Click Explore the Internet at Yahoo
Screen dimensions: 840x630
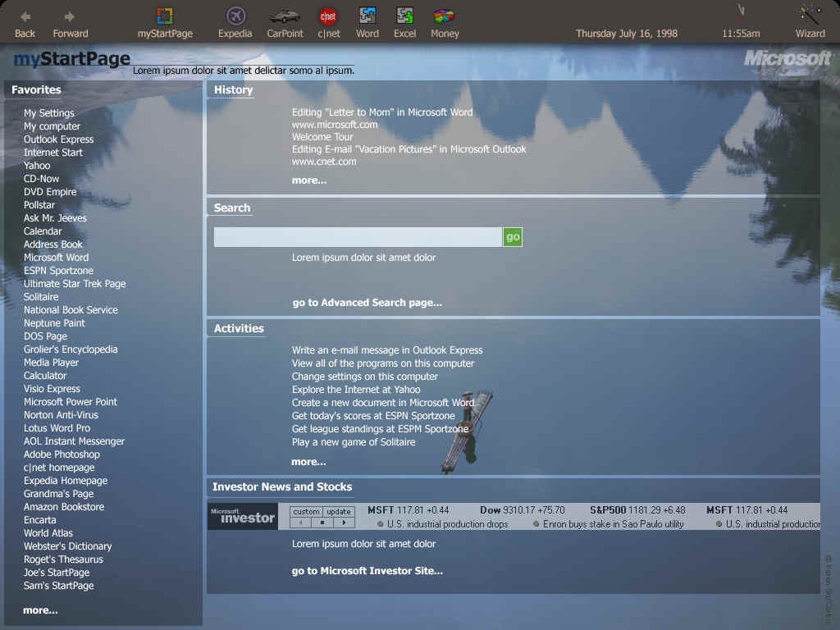click(356, 390)
